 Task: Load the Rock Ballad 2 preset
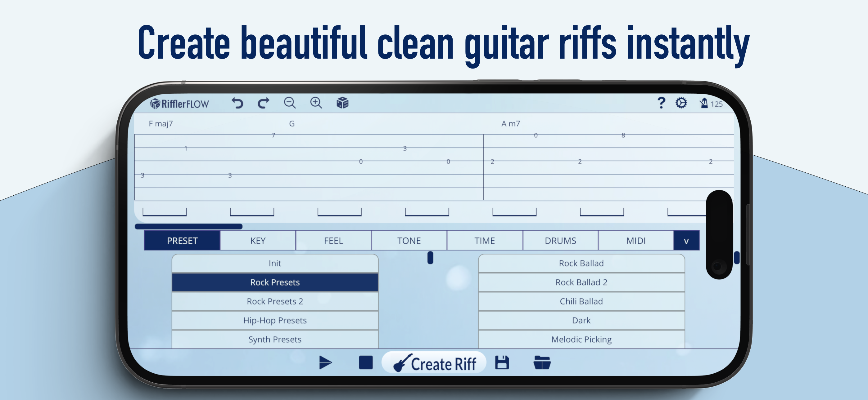point(581,282)
